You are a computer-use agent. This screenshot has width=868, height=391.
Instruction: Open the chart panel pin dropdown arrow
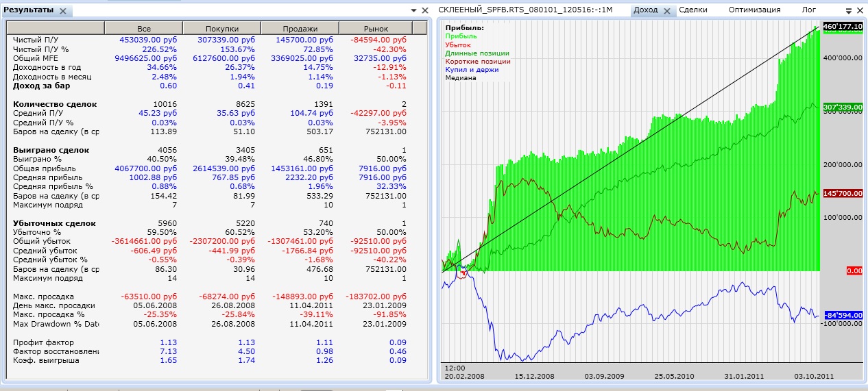click(849, 11)
